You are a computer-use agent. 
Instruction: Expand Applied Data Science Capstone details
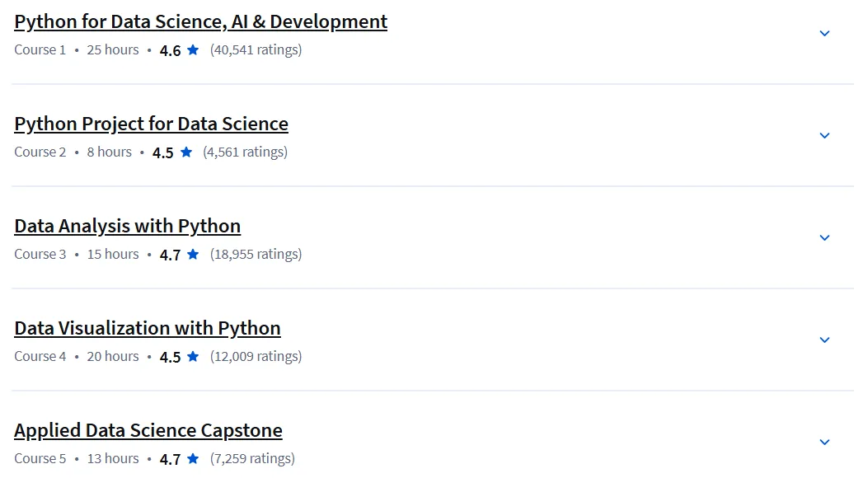824,442
